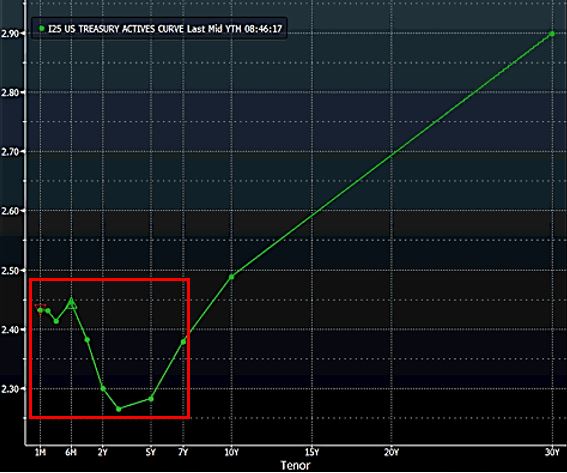Click the 30Y tenor axis label
Screen dimensions: 567x473
point(552,452)
